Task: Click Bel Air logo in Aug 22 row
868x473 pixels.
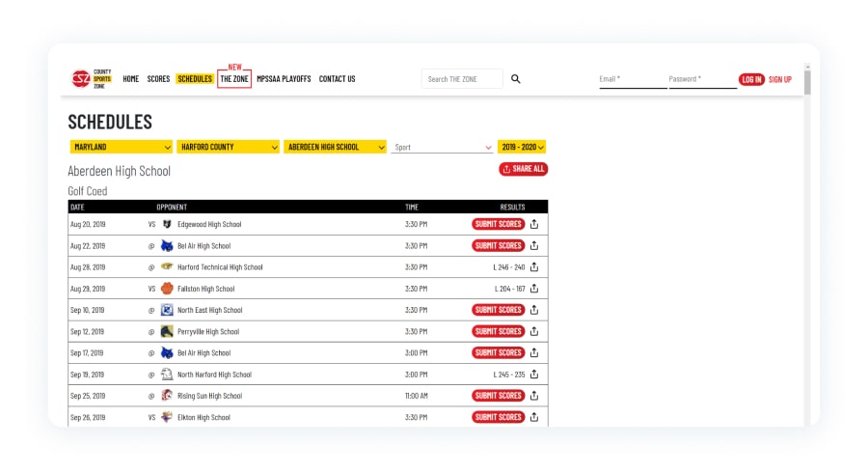Action: coord(167,246)
